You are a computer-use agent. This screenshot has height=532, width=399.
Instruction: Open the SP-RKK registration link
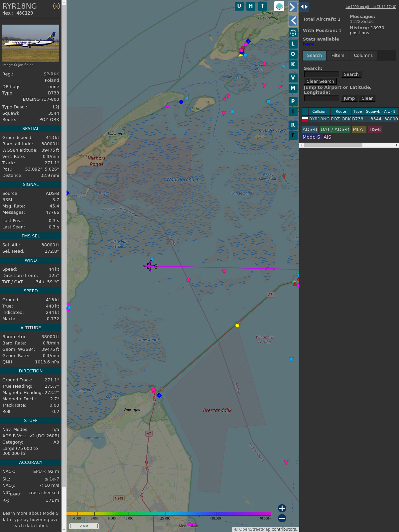[x=51, y=74]
